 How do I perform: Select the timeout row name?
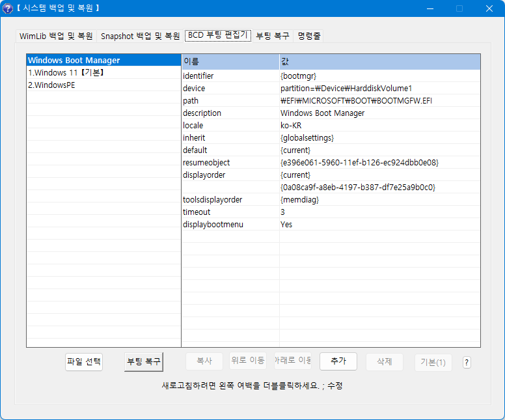coord(196,212)
